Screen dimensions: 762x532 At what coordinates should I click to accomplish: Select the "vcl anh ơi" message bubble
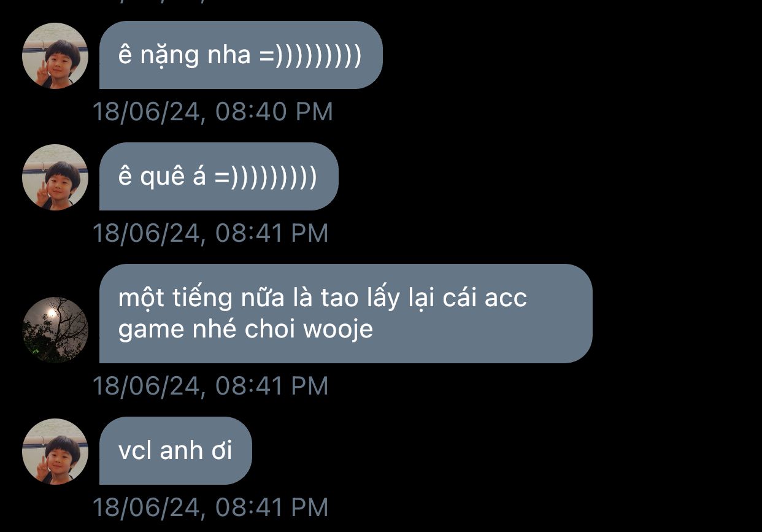pos(175,451)
